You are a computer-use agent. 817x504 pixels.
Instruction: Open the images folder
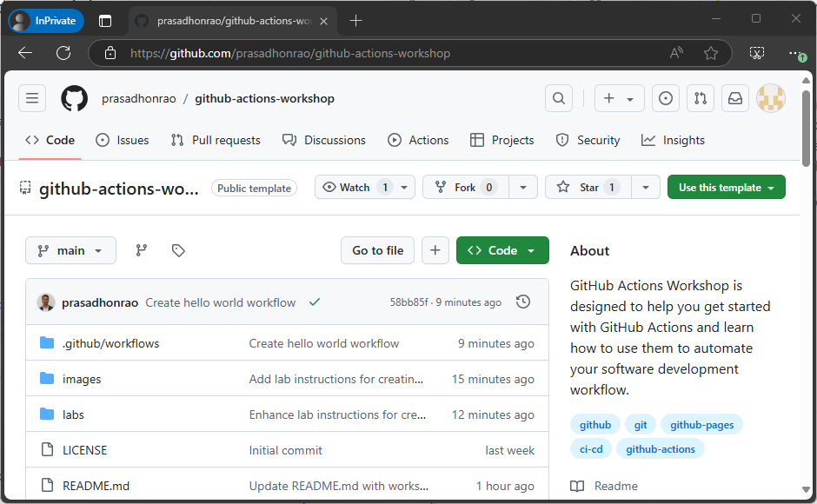(82, 379)
